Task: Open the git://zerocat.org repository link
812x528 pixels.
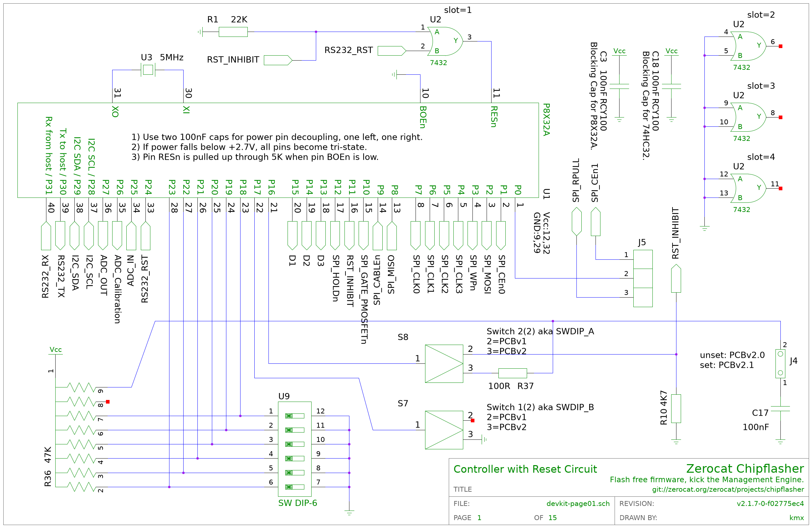Action: pyautogui.click(x=728, y=489)
